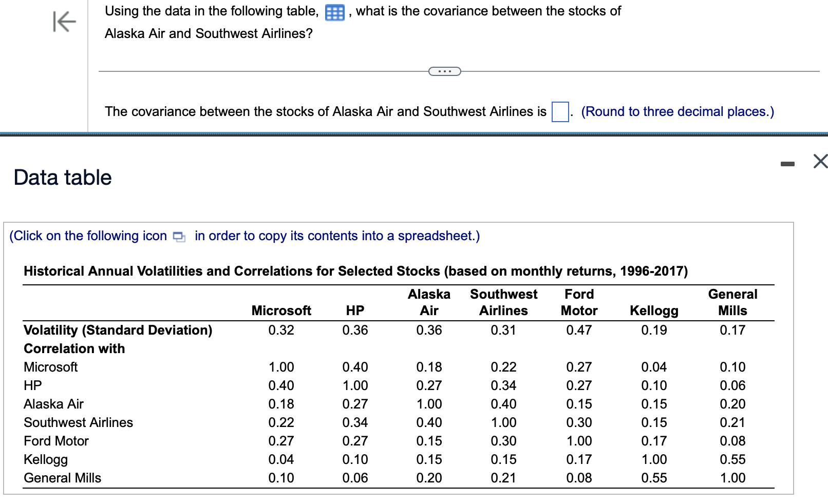
Task: Click Ford Motor volatility value 0.47
Action: [x=579, y=330]
